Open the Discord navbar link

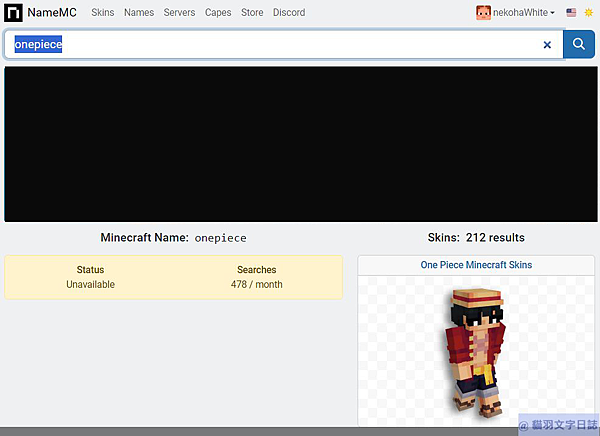coord(289,13)
